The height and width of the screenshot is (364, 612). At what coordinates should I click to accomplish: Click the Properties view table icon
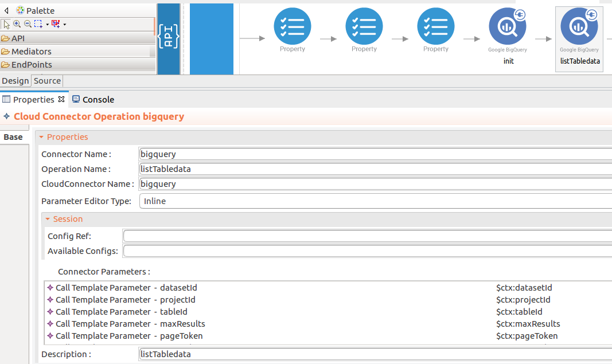pos(6,99)
